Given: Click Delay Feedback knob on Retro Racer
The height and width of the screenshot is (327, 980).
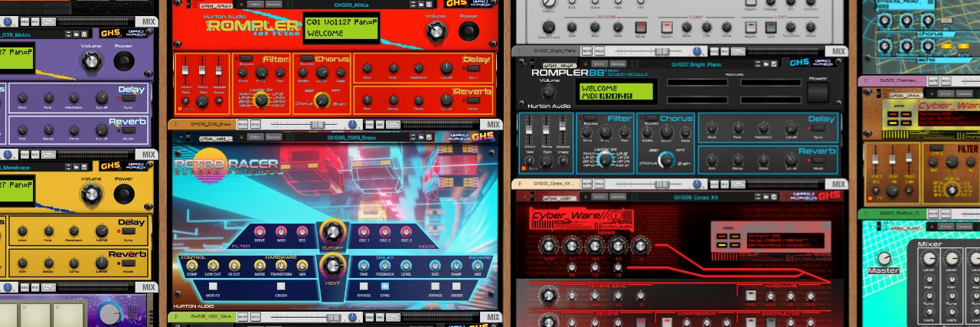Looking at the screenshot, I should point(385,265).
